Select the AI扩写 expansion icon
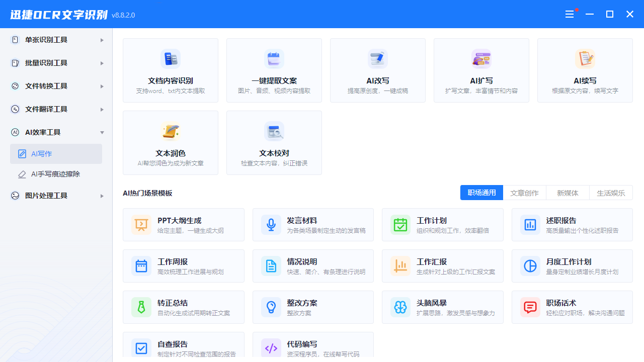644x362 pixels. (481, 58)
